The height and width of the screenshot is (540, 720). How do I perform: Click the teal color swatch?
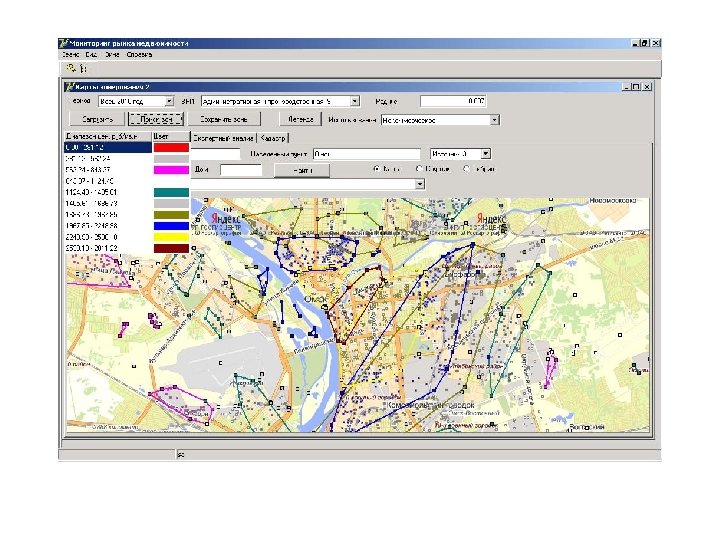(x=171, y=192)
